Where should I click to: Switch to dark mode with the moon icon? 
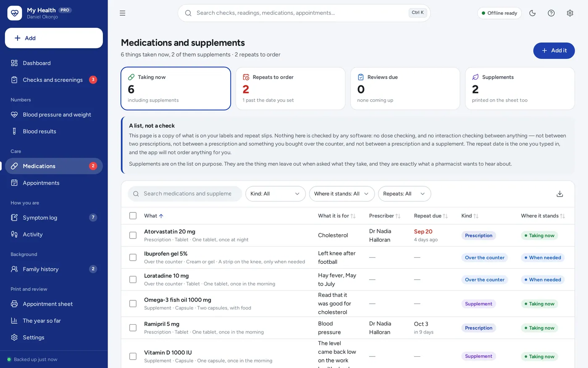point(533,13)
